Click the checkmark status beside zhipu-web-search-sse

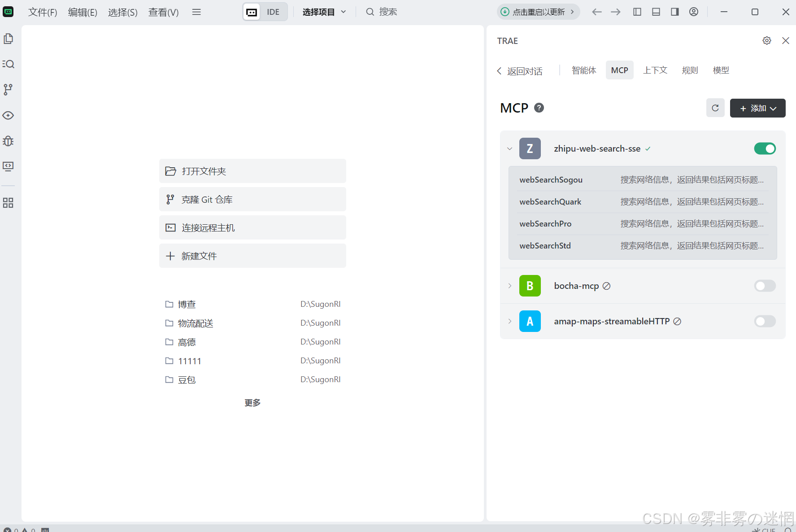(648, 149)
